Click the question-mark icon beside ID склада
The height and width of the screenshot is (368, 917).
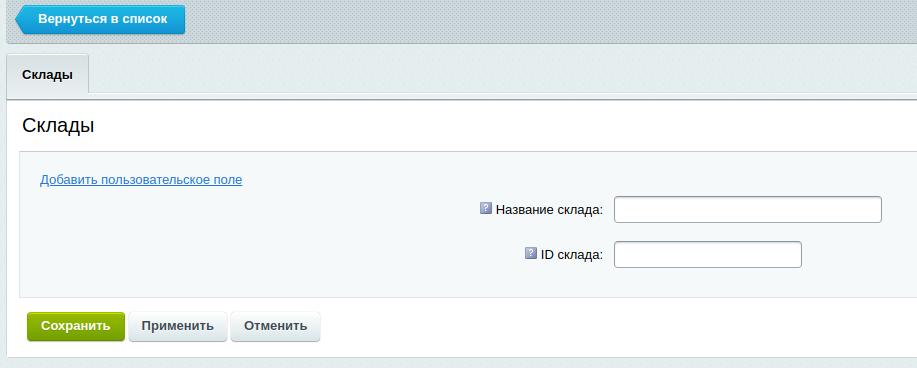tap(531, 253)
